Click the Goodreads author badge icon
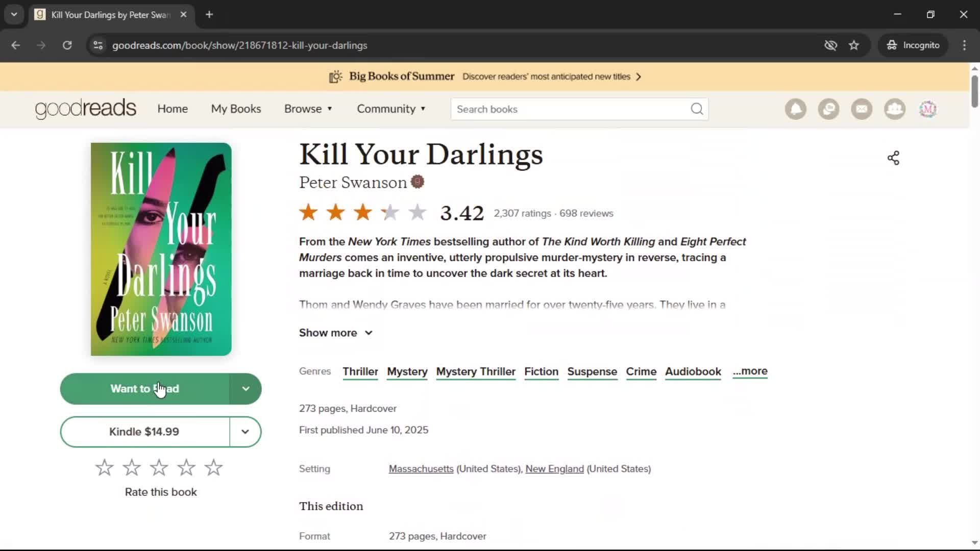Viewport: 980px width, 551px height. coord(418,182)
